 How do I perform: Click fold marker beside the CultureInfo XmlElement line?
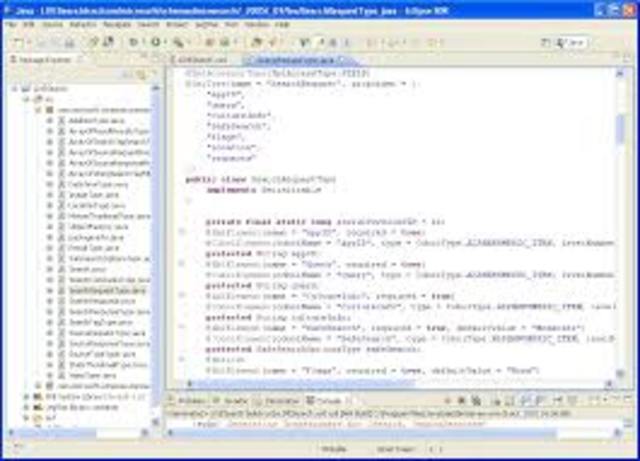(182, 295)
